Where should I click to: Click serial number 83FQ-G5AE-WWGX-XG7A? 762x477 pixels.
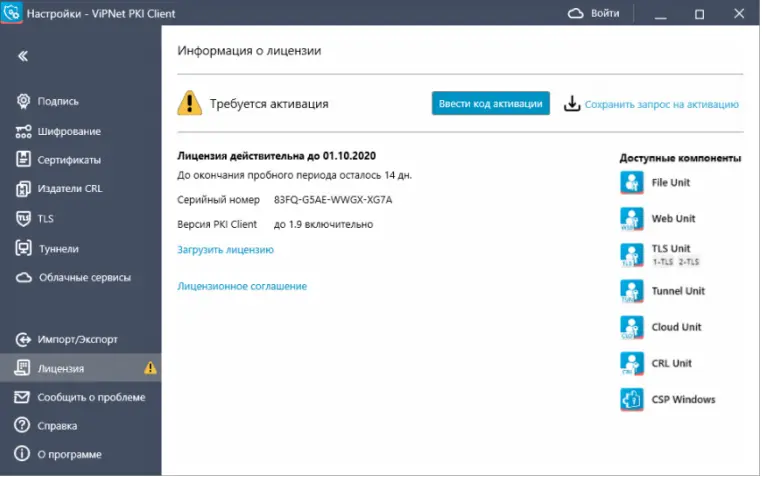[333, 200]
